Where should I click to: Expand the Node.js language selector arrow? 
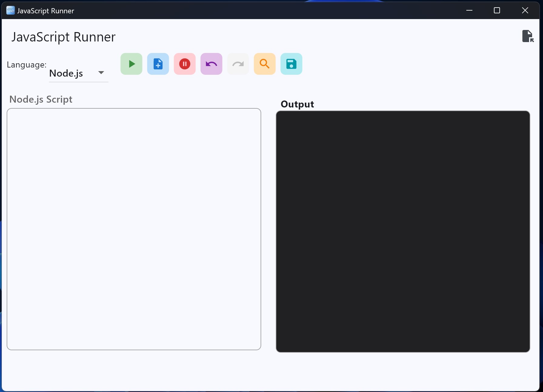click(102, 73)
